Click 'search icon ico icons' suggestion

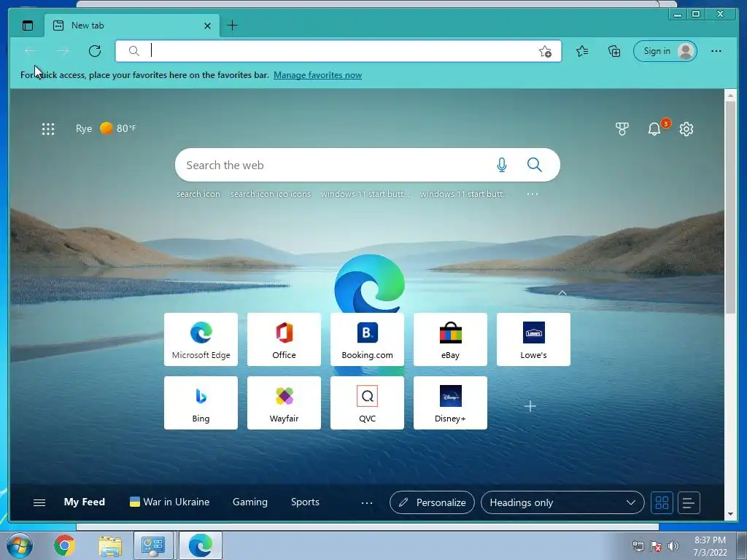(x=271, y=194)
